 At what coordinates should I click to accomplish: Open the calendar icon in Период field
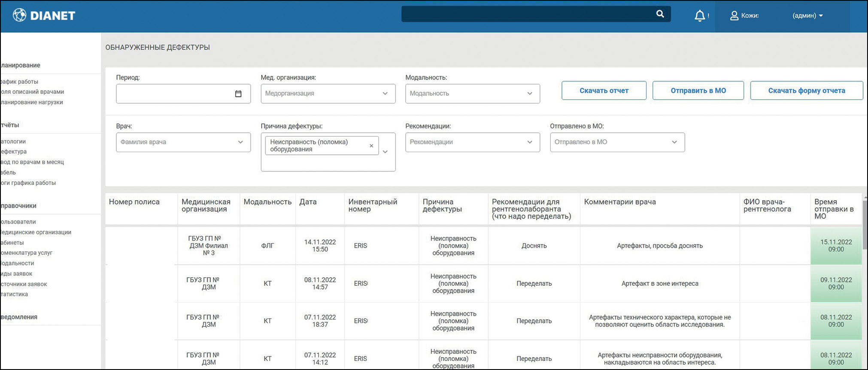(x=238, y=94)
